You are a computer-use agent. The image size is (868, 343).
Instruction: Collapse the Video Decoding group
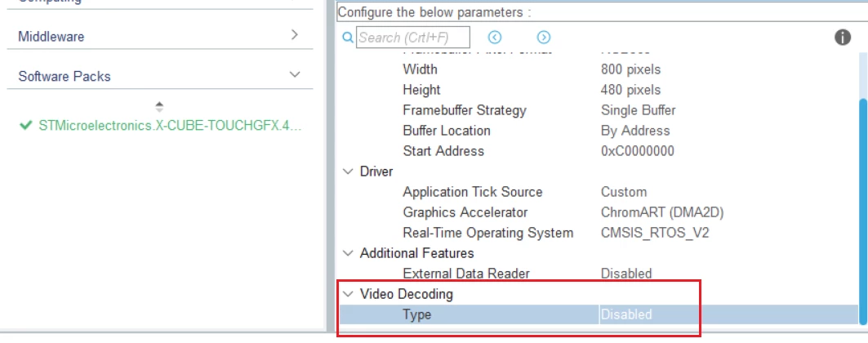348,294
